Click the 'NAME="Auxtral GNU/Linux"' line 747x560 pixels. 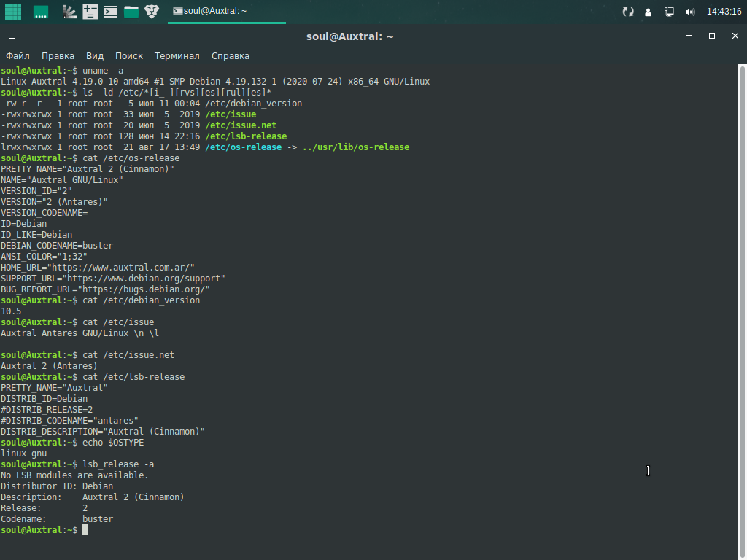[x=62, y=180]
